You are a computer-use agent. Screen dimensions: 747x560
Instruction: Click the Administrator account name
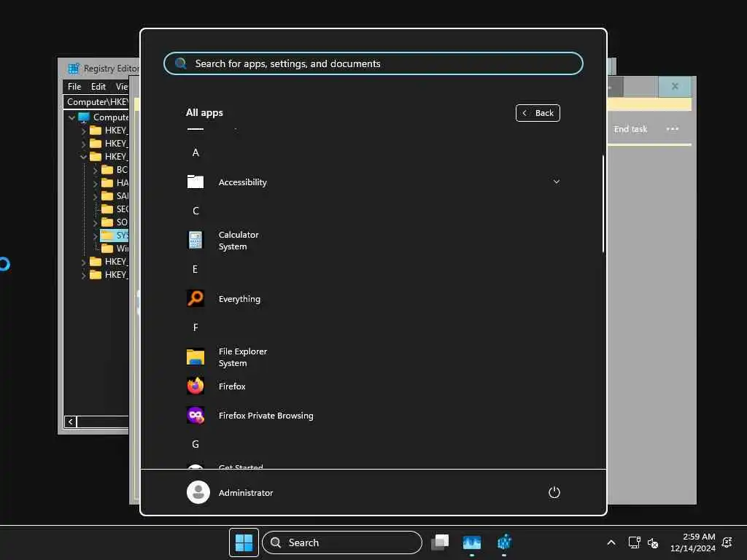(245, 493)
